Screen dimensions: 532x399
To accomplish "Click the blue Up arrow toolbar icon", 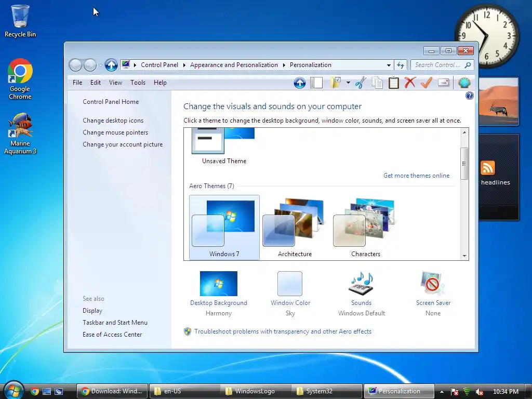I will click(300, 83).
